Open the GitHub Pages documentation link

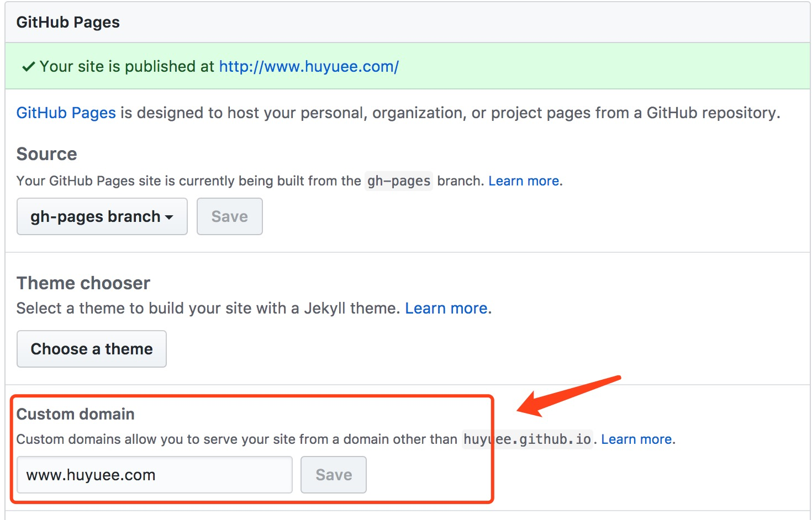coord(66,113)
